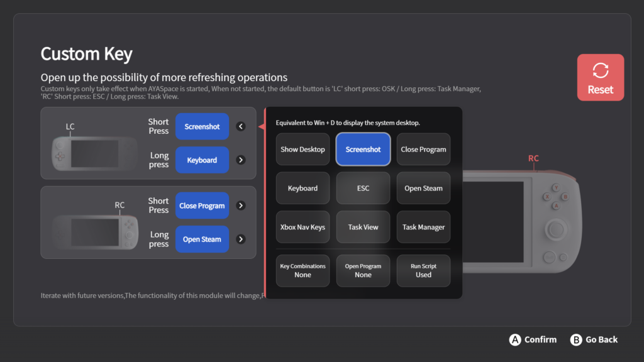This screenshot has height=362, width=644.
Task: Select the Keyboard option in popup grid
Action: click(303, 189)
